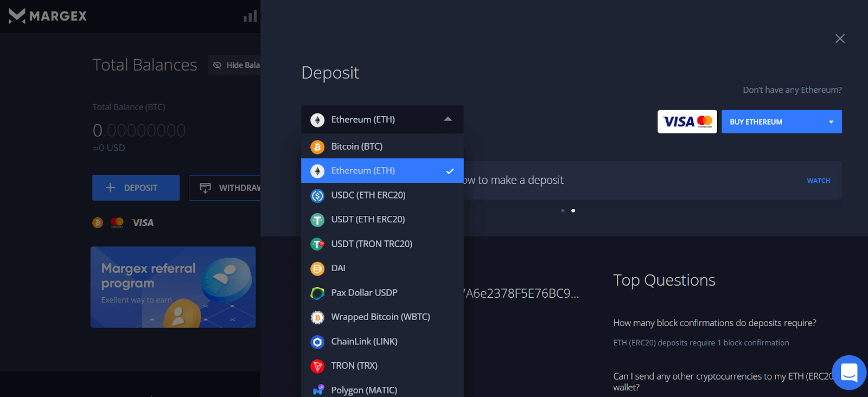Click the '≈0 USD' balance text
Viewport: 868px width, 397px height.
click(x=108, y=148)
